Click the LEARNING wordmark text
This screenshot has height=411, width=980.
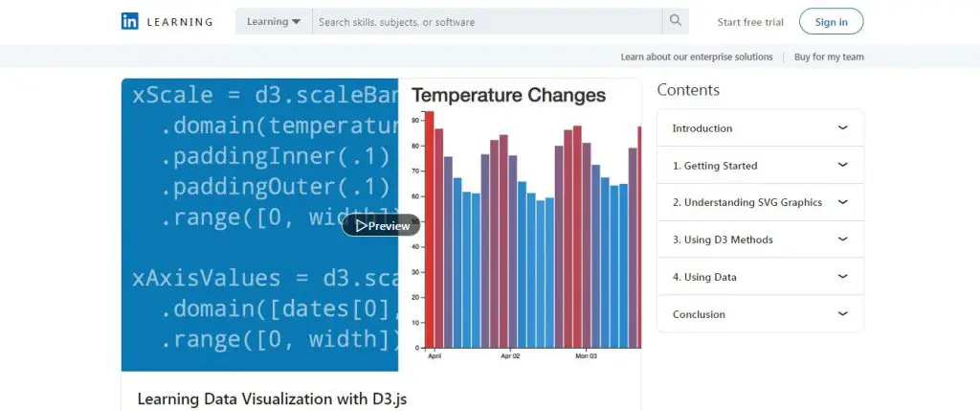[180, 22]
